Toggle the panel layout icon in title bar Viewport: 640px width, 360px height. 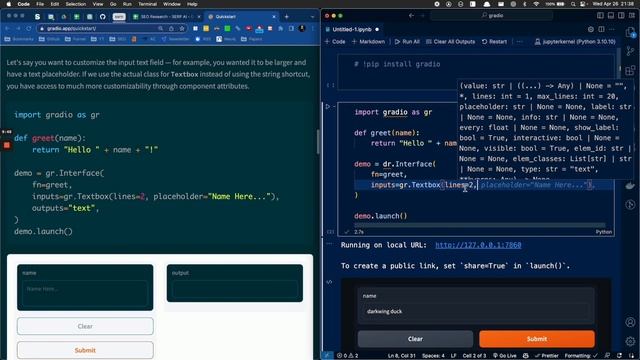click(611, 16)
